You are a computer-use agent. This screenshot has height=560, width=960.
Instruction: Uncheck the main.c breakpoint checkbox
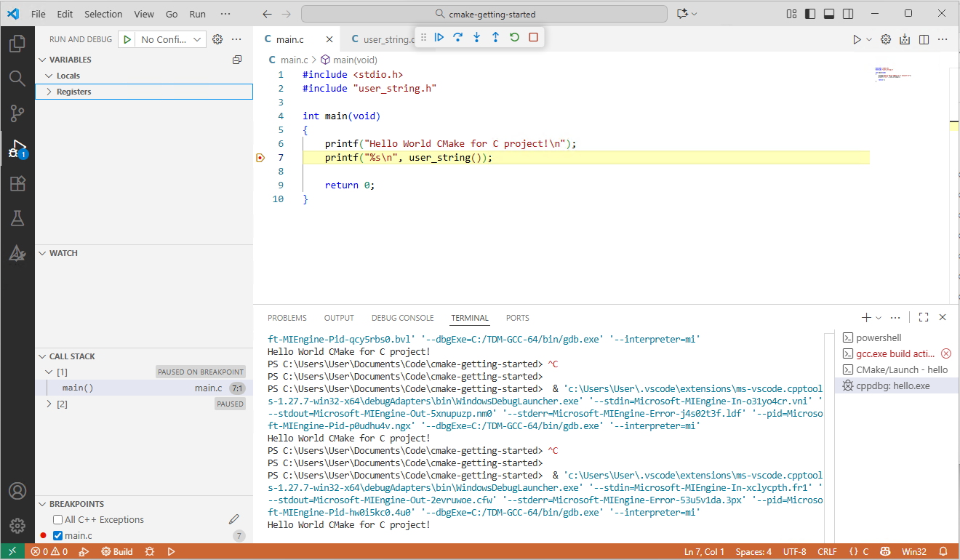click(x=58, y=536)
